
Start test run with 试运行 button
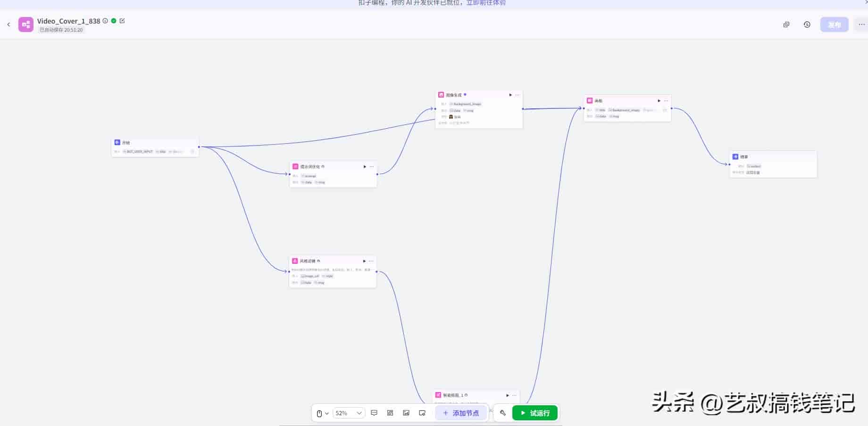coord(535,413)
